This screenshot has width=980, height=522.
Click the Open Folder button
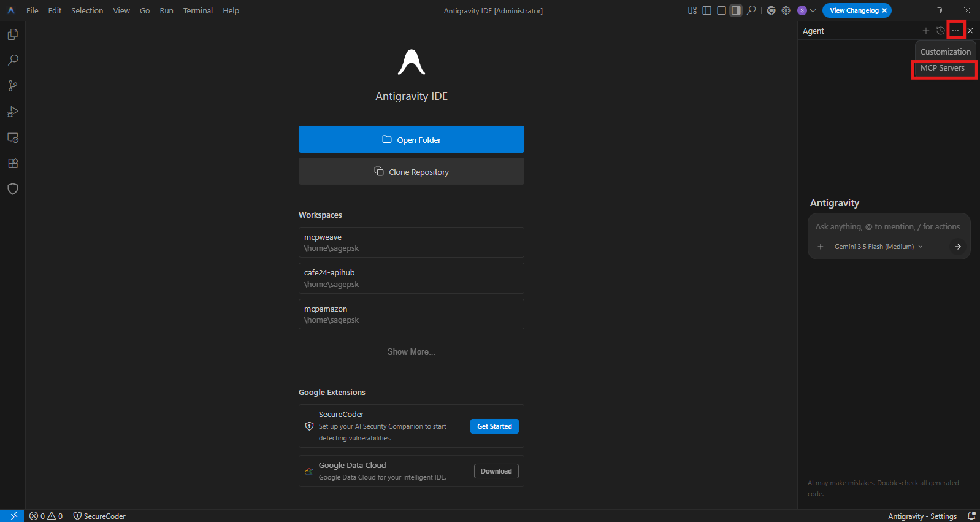(x=412, y=139)
